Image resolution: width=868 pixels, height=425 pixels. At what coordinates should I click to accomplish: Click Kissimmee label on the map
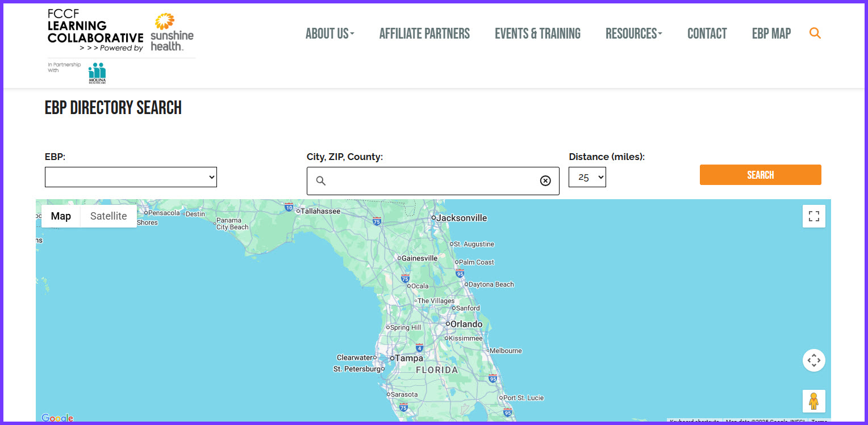[466, 338]
